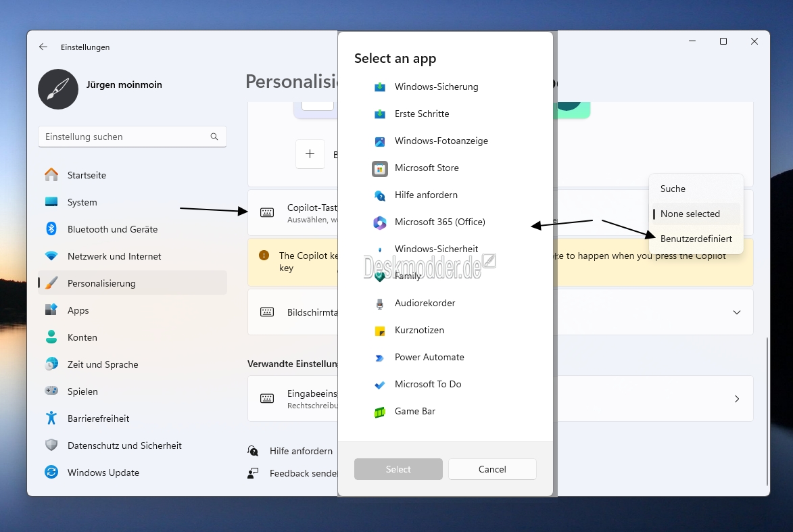Viewport: 793px width, 532px height.
Task: Click the Zeit und Sprache globe icon
Action: point(51,364)
